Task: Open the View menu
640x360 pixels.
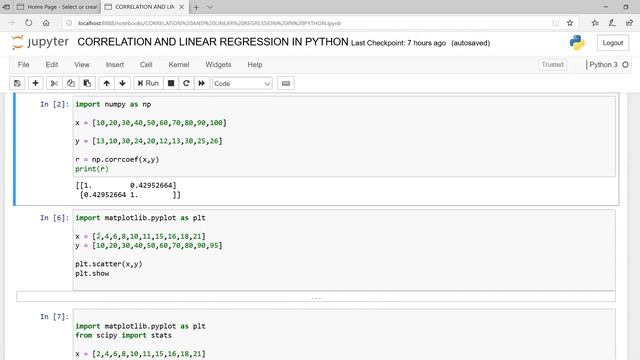Action: (82, 64)
